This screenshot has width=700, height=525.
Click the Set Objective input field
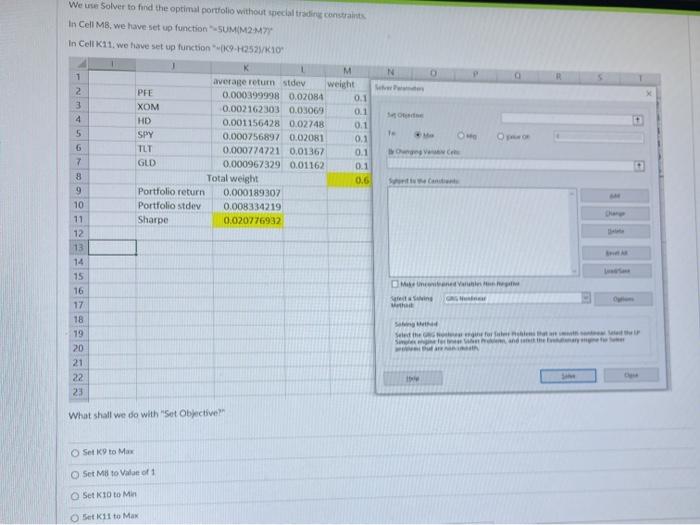(x=566, y=119)
